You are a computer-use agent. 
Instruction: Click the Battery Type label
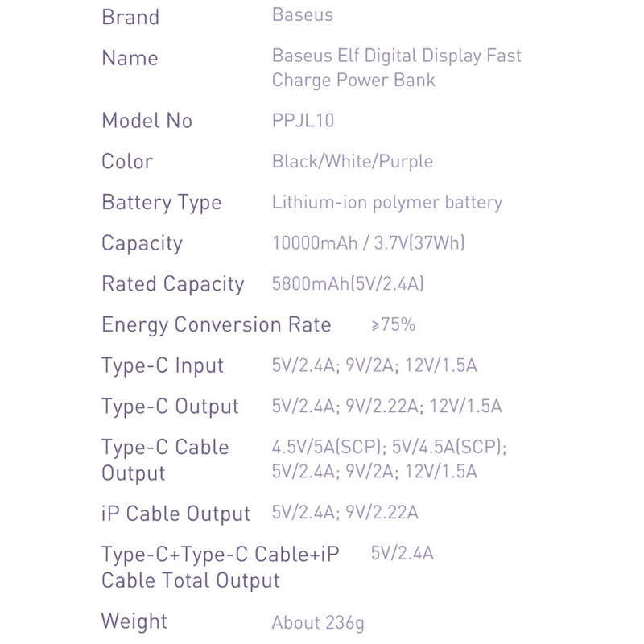[162, 203]
